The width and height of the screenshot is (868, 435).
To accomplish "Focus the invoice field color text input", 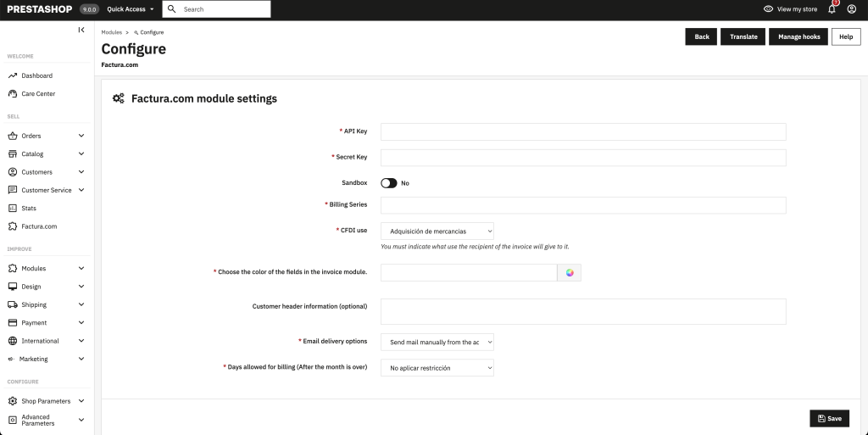I will (468, 273).
